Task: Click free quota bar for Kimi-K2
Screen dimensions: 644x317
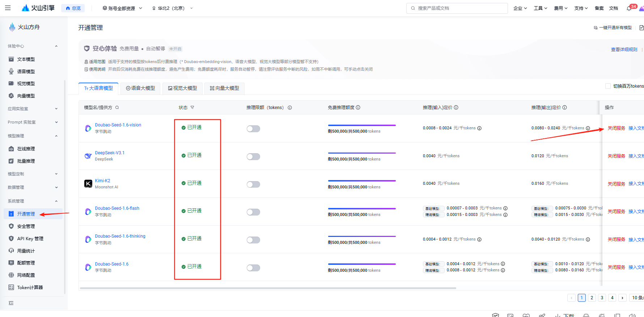Action: (x=362, y=181)
